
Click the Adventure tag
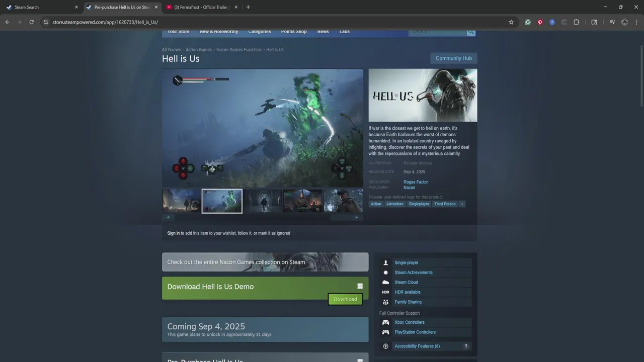(395, 204)
